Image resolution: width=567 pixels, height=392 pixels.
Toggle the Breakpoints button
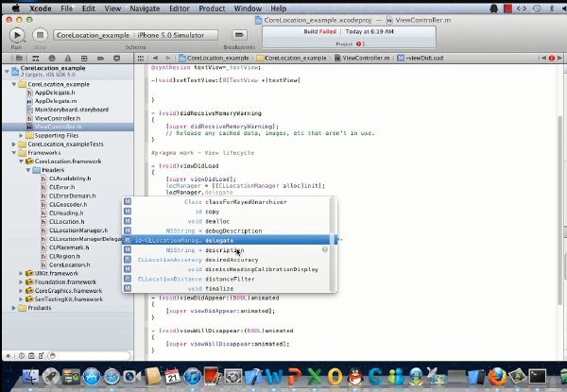[239, 35]
